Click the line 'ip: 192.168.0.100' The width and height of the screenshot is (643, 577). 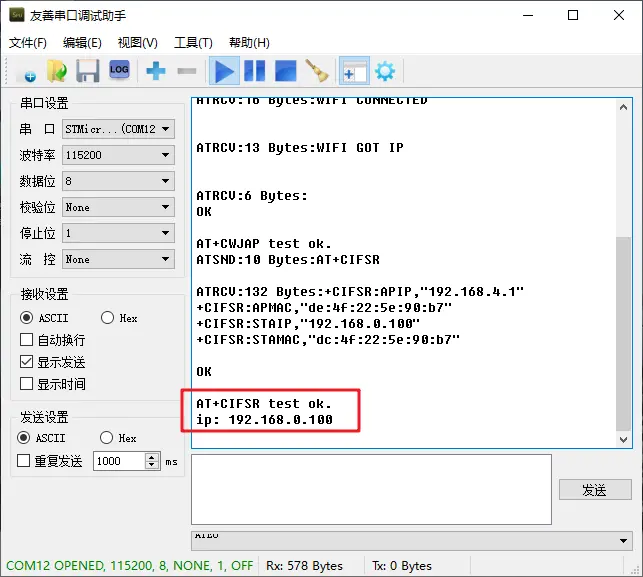(x=264, y=420)
